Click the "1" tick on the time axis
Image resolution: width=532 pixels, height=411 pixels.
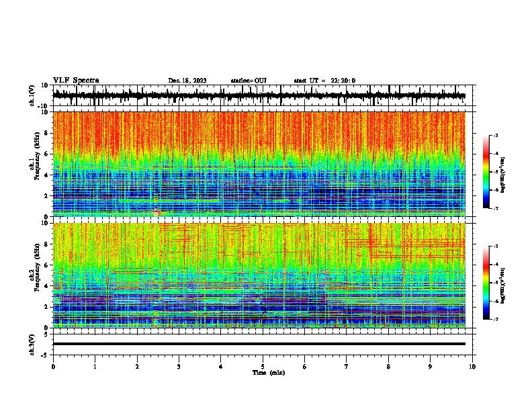click(x=95, y=367)
